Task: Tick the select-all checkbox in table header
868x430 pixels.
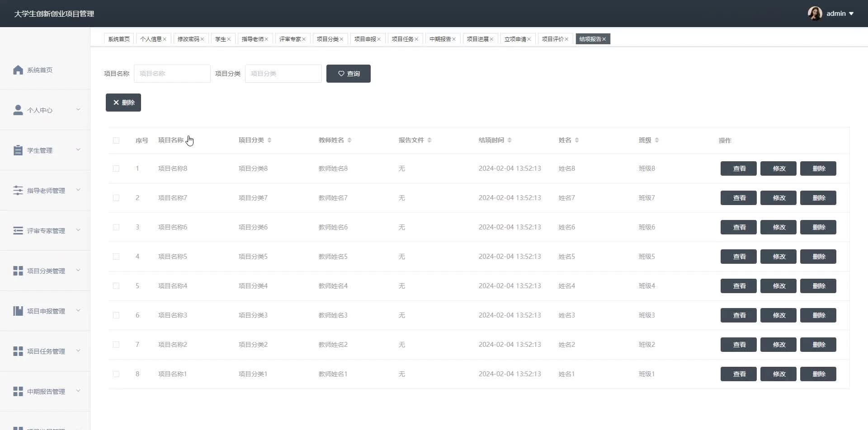Action: [116, 140]
